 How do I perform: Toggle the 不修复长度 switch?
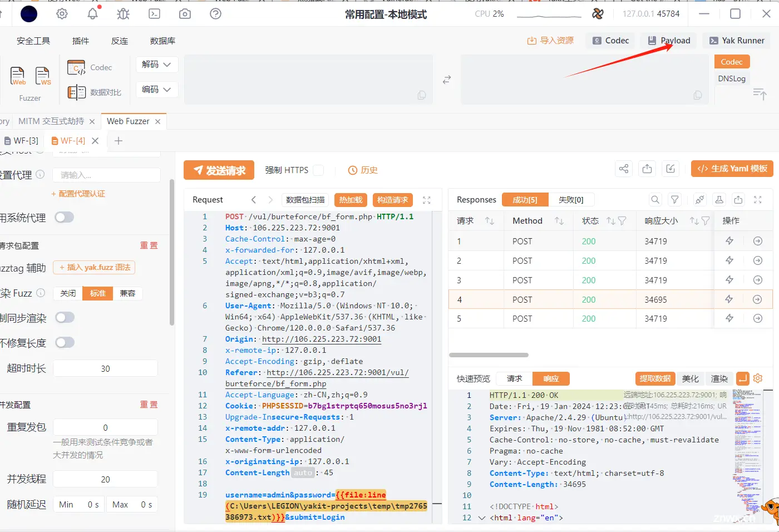[x=65, y=342]
